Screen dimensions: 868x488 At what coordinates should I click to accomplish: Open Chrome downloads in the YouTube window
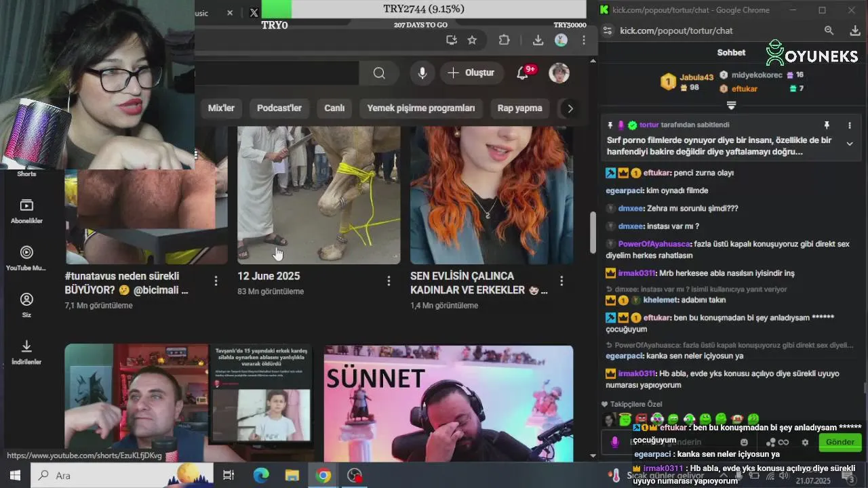point(538,40)
